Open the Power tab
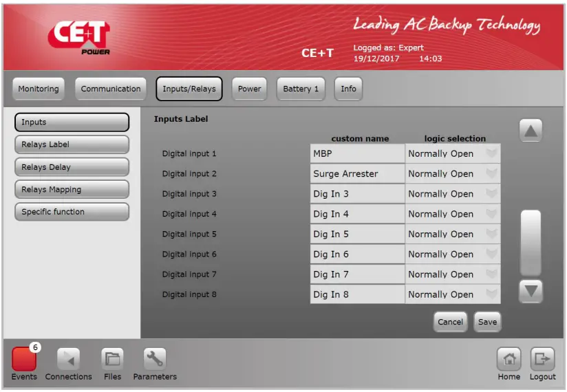This screenshot has width=567, height=392. pos(250,89)
